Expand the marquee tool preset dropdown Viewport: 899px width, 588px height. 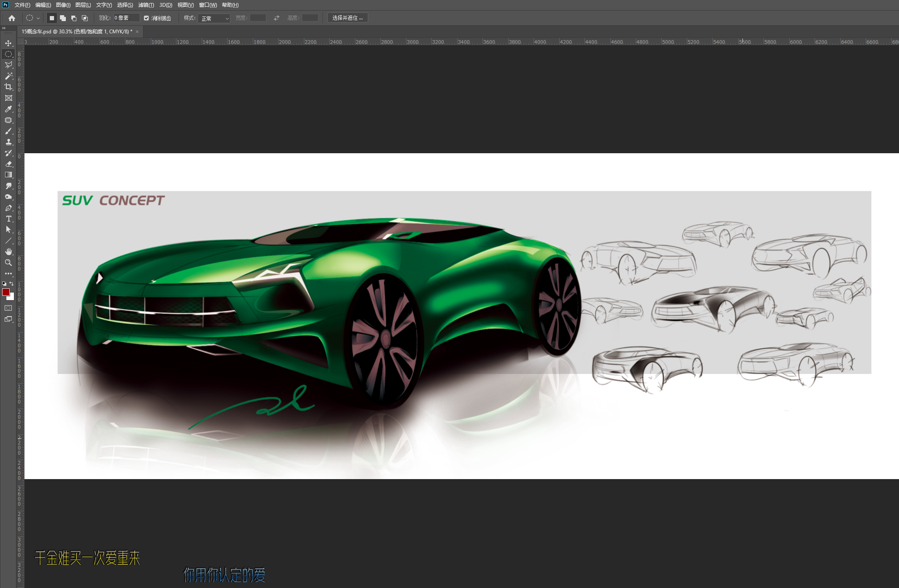click(38, 18)
